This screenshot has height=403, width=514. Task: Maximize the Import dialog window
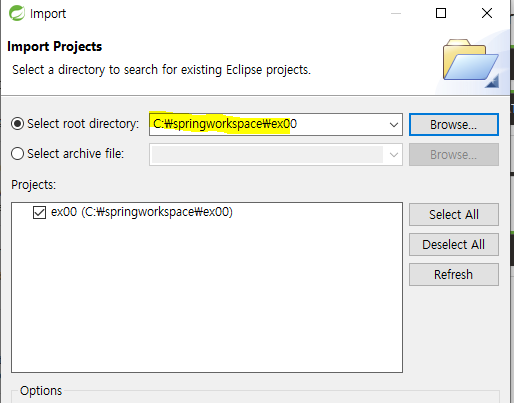(441, 13)
